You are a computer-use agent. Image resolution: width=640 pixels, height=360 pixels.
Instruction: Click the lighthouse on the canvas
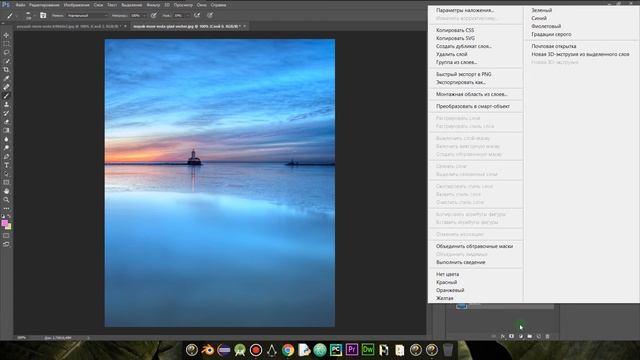[194, 157]
